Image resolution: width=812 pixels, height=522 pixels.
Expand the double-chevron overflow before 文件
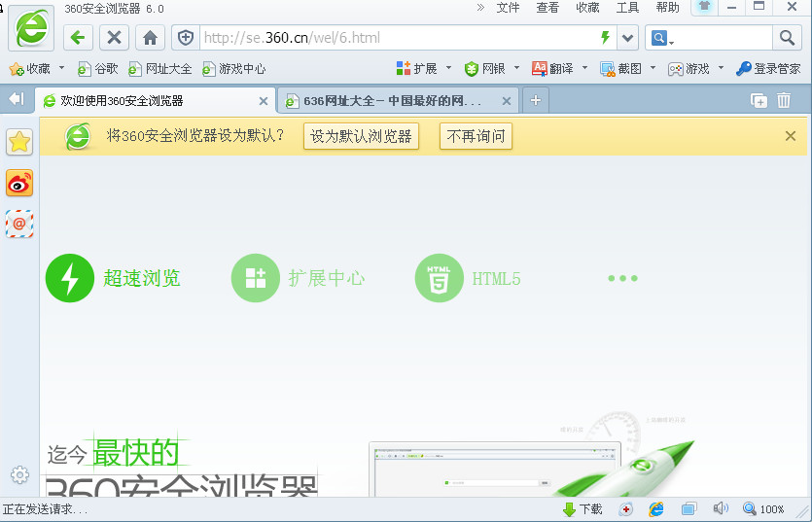(480, 7)
